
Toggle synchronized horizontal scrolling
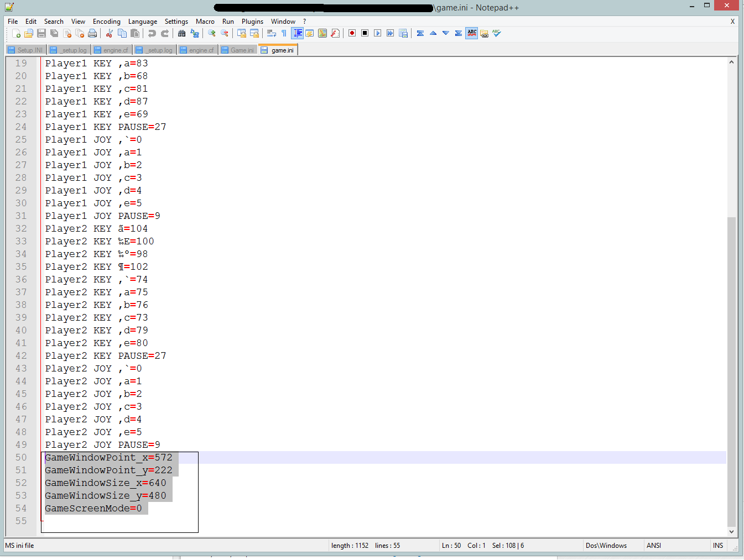(254, 33)
